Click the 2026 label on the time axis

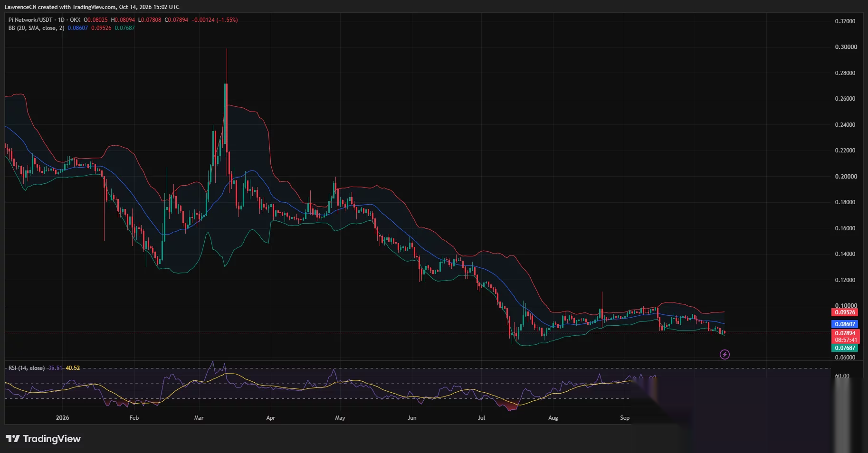coord(62,418)
